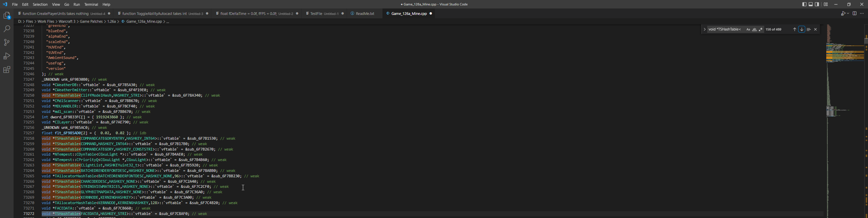Switch to 'function ToggleAbilityAutocast' Untitled-3 tab

point(163,14)
